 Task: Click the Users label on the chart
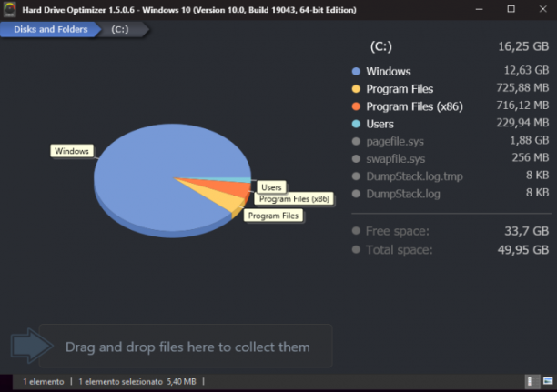click(271, 187)
